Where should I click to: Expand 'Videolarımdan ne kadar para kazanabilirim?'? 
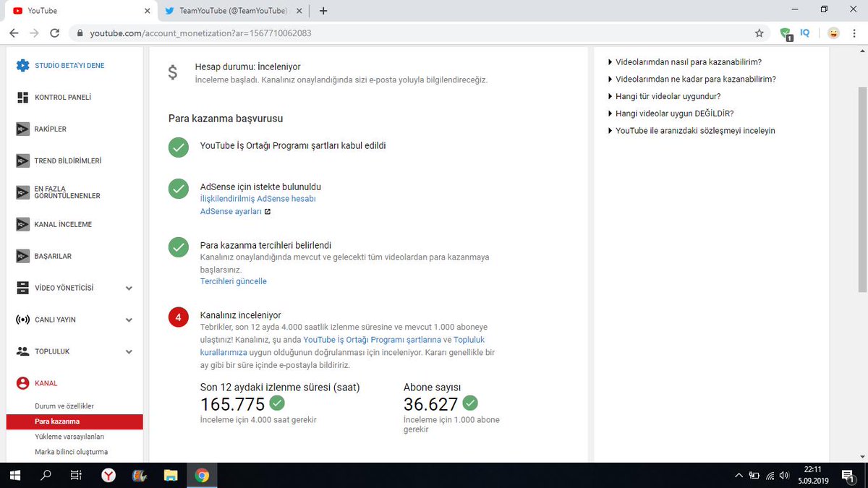692,80
